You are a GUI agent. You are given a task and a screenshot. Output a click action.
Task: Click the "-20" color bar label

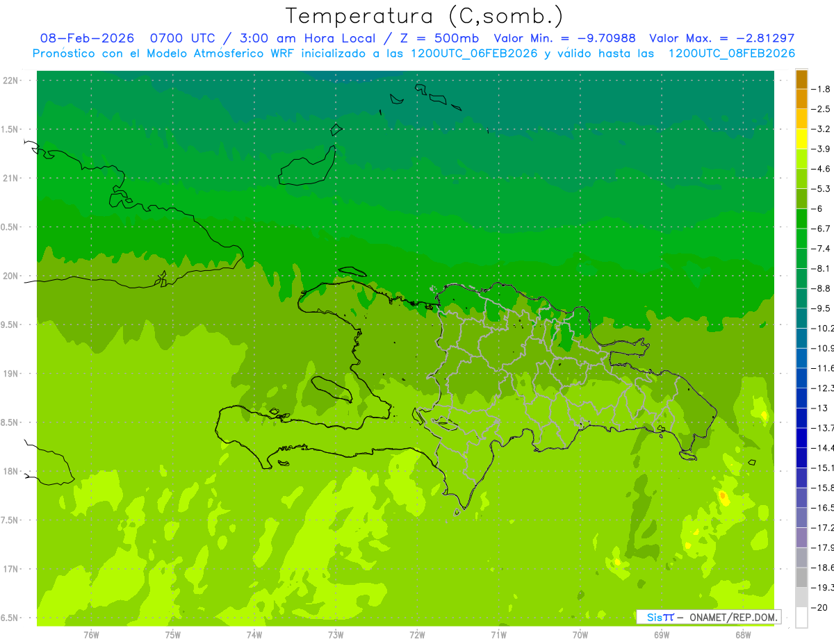[821, 607]
